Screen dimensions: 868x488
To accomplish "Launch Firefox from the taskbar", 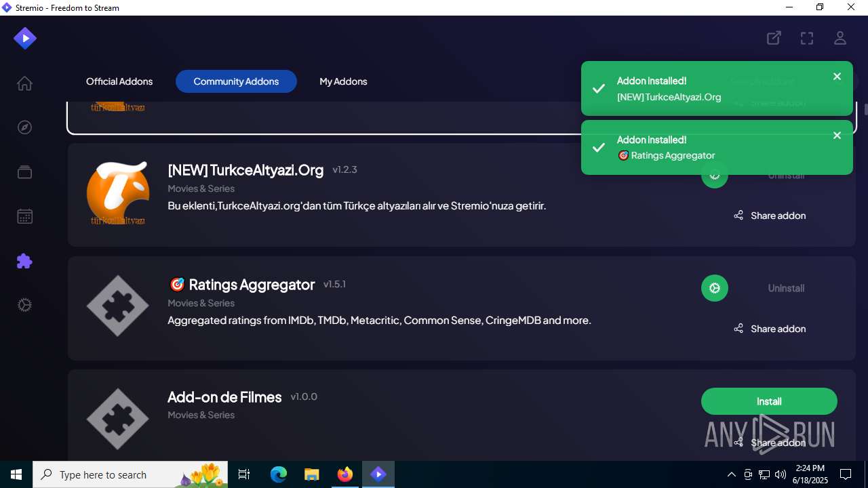I will (345, 474).
